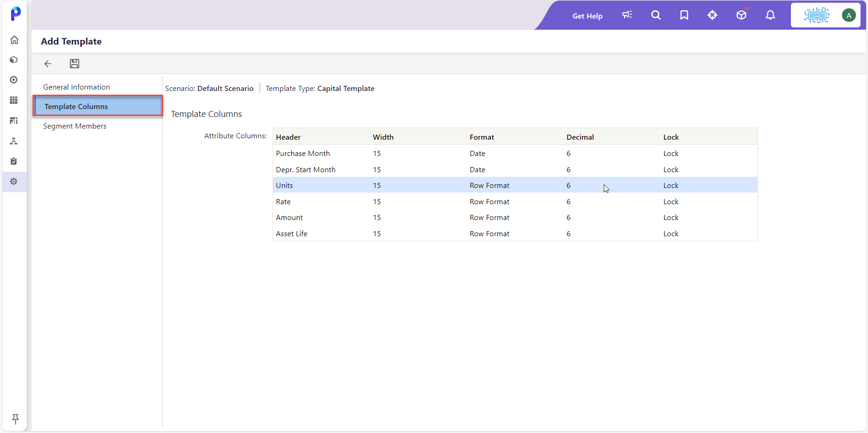This screenshot has height=433, width=868.
Task: Open the search magnifier icon
Action: tap(656, 15)
